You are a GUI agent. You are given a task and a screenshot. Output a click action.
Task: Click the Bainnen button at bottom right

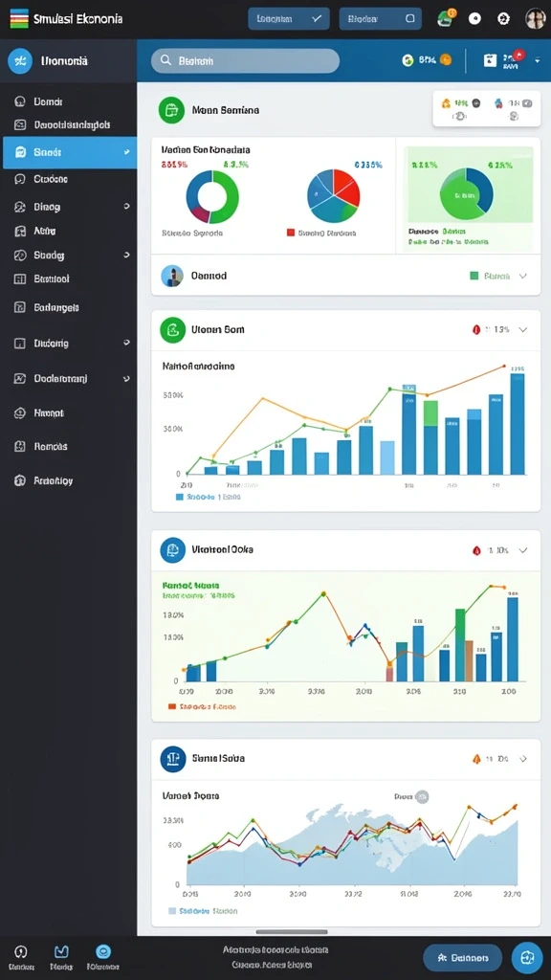pos(462,957)
